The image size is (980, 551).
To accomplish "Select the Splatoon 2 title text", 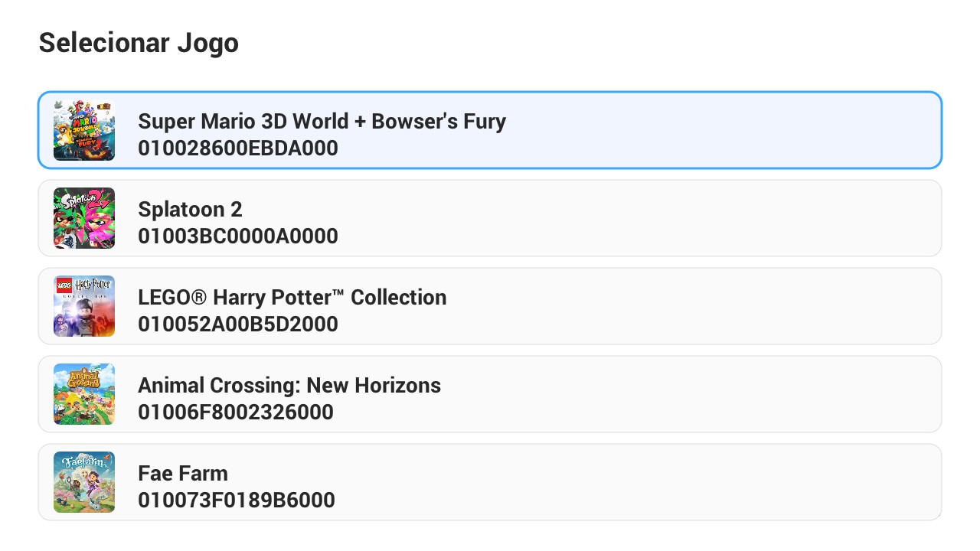I will [190, 209].
